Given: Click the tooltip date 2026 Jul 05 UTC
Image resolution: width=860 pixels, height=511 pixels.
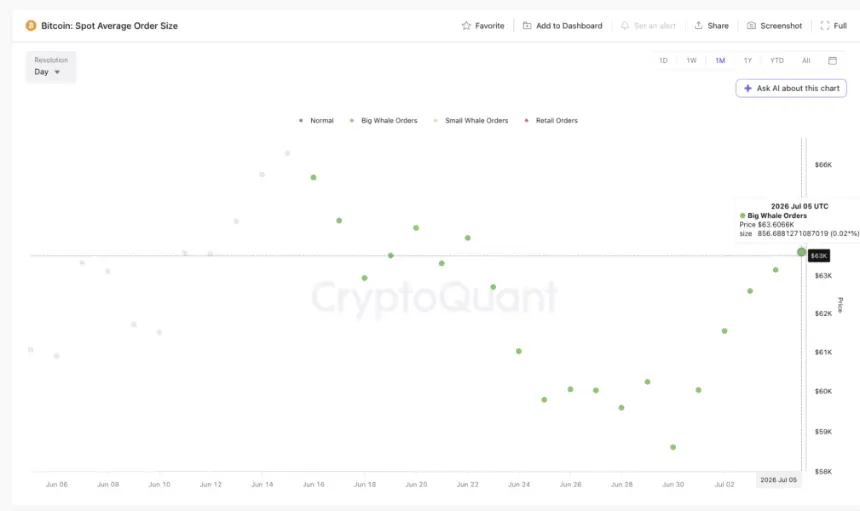Looking at the screenshot, I should point(799,206).
